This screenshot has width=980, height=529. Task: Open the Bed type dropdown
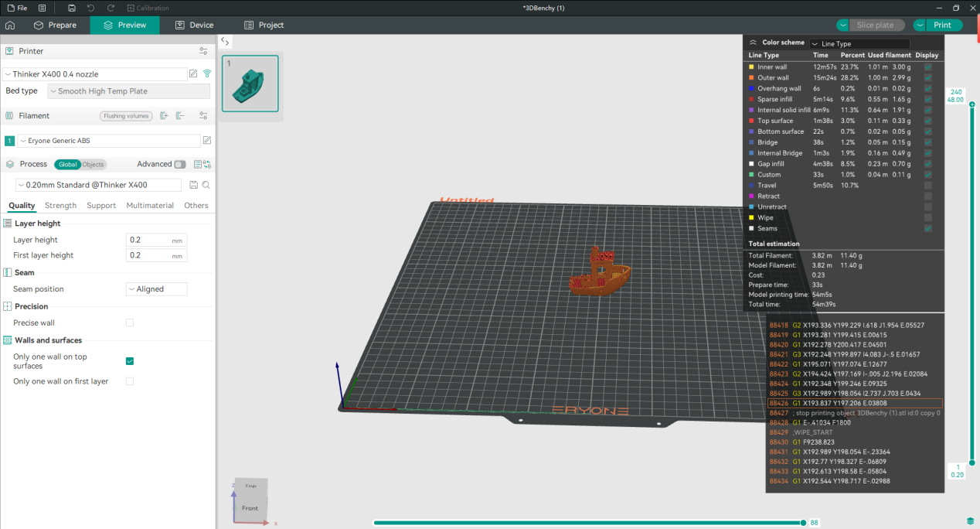tap(128, 91)
